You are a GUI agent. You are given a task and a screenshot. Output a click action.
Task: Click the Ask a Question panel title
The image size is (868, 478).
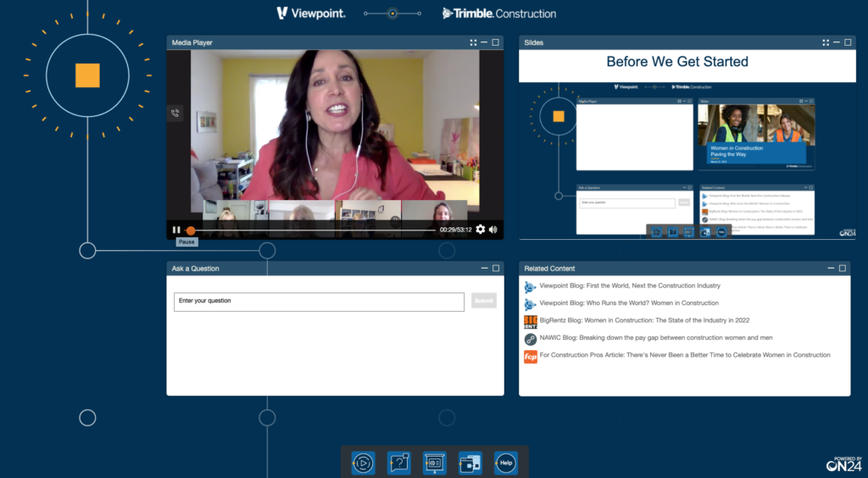pyautogui.click(x=196, y=269)
